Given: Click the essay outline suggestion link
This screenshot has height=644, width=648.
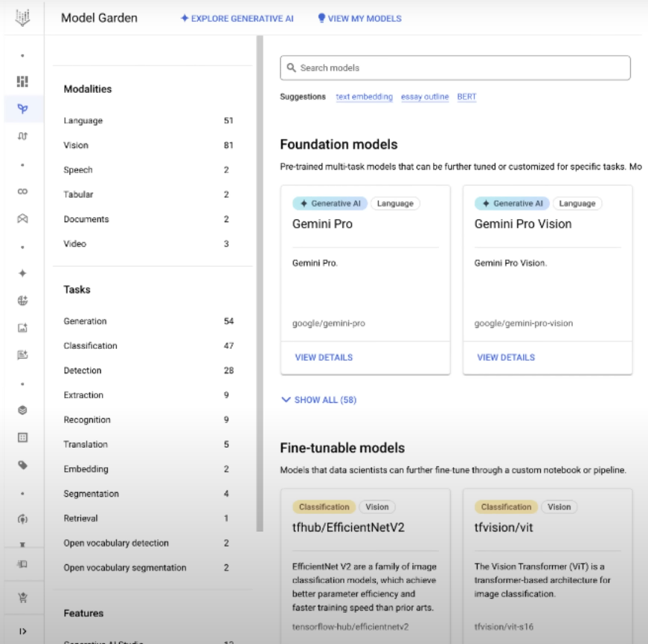Looking at the screenshot, I should pyautogui.click(x=425, y=97).
